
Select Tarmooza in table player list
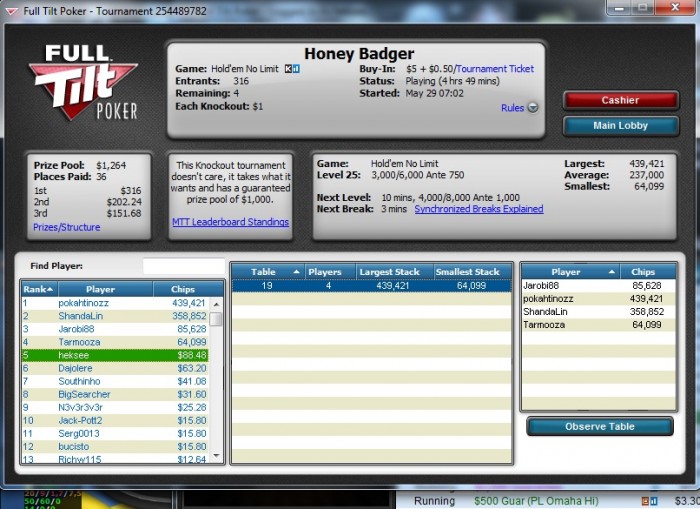coord(599,325)
